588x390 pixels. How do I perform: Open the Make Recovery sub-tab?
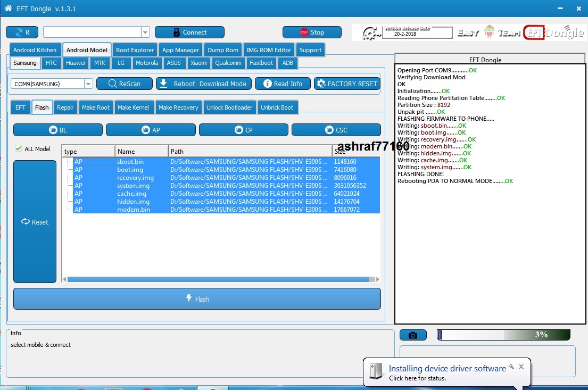[178, 107]
